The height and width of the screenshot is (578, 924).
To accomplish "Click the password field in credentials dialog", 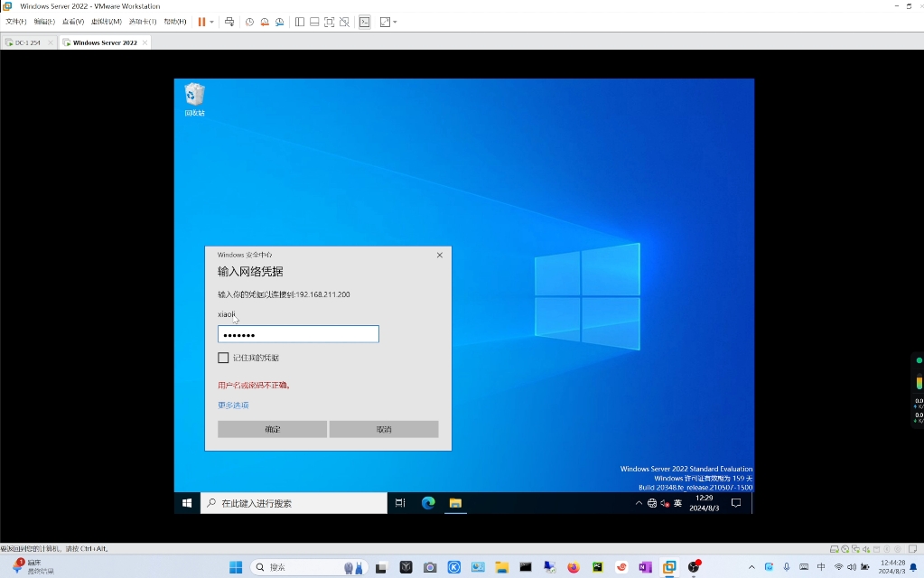I will (x=298, y=334).
